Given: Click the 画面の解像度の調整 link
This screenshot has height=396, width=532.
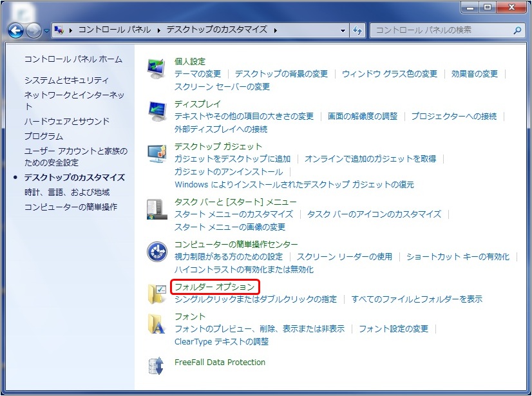Looking at the screenshot, I should coord(363,117).
